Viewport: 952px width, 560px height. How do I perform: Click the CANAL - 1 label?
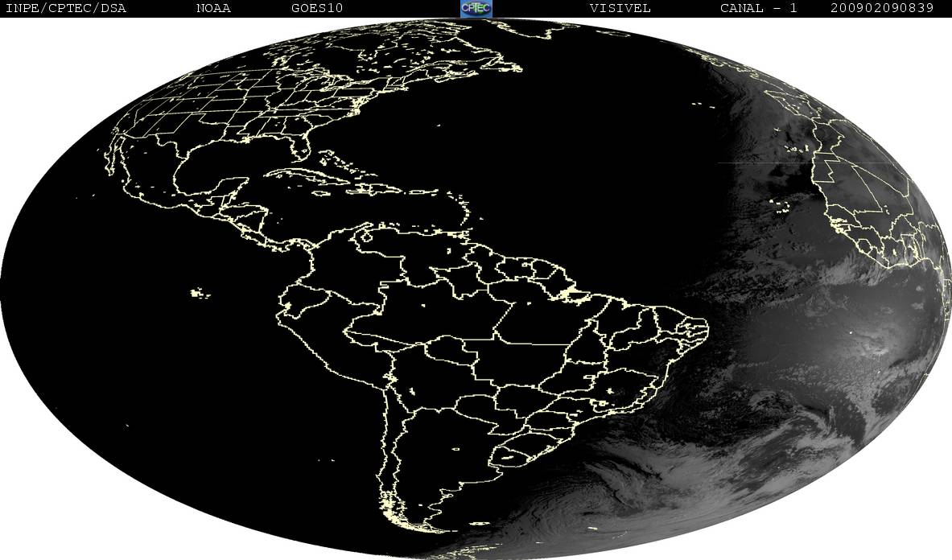point(758,8)
